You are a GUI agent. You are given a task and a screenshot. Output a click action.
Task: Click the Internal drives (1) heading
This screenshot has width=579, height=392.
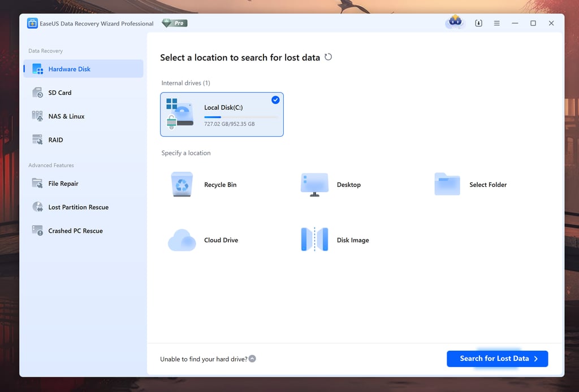(185, 83)
